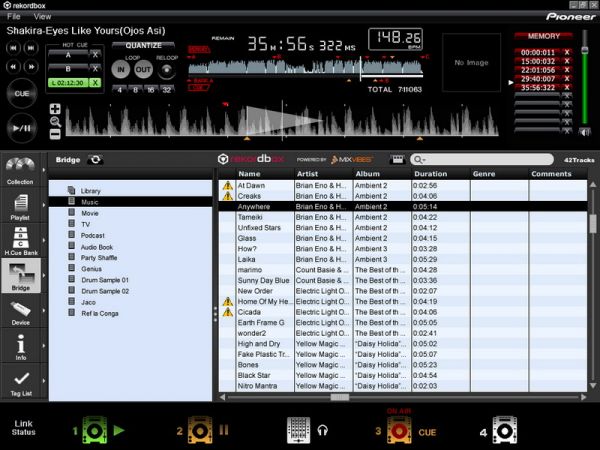Select the 16-beat loop button
Image resolution: width=600 pixels, height=450 pixels.
point(151,90)
